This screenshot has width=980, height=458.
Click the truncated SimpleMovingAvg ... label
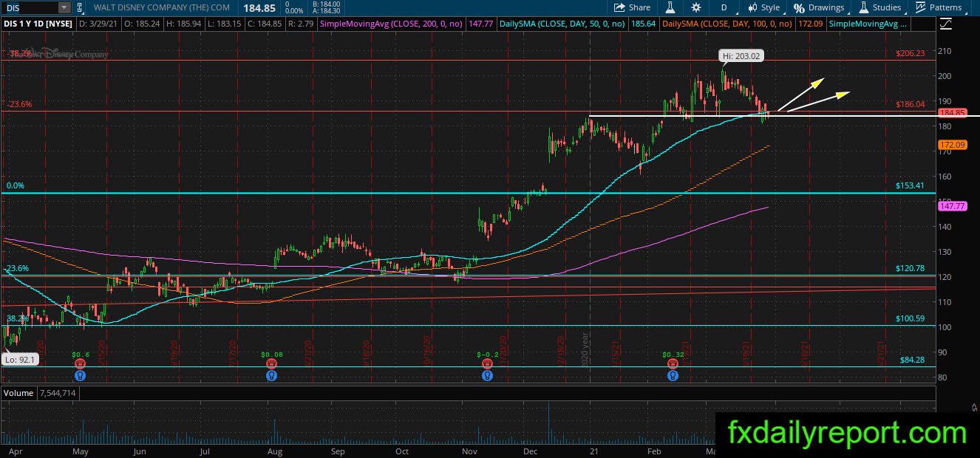pos(868,24)
